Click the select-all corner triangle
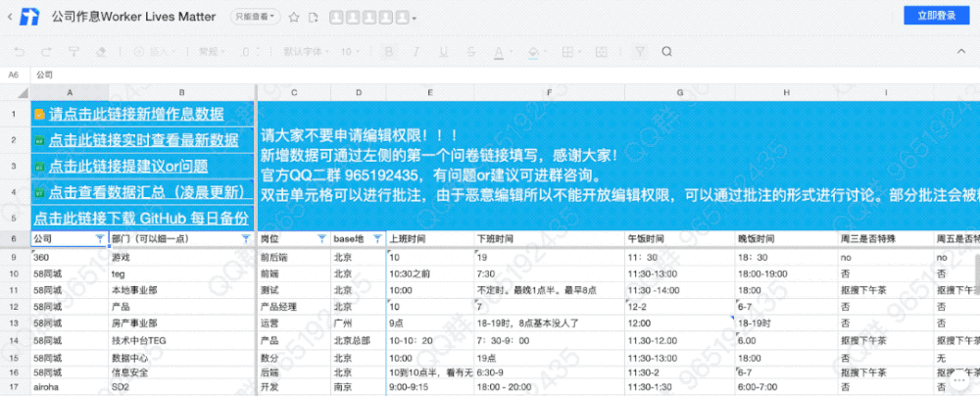 click(23, 93)
